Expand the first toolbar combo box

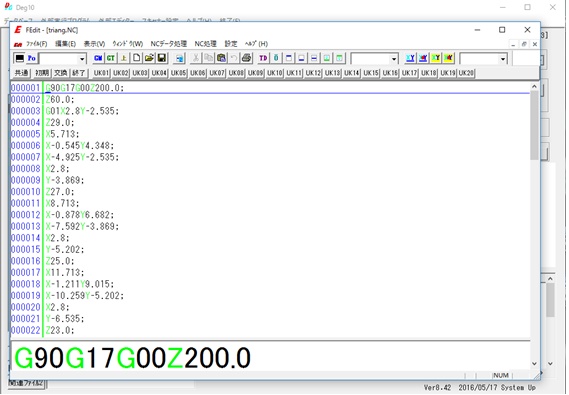82,59
